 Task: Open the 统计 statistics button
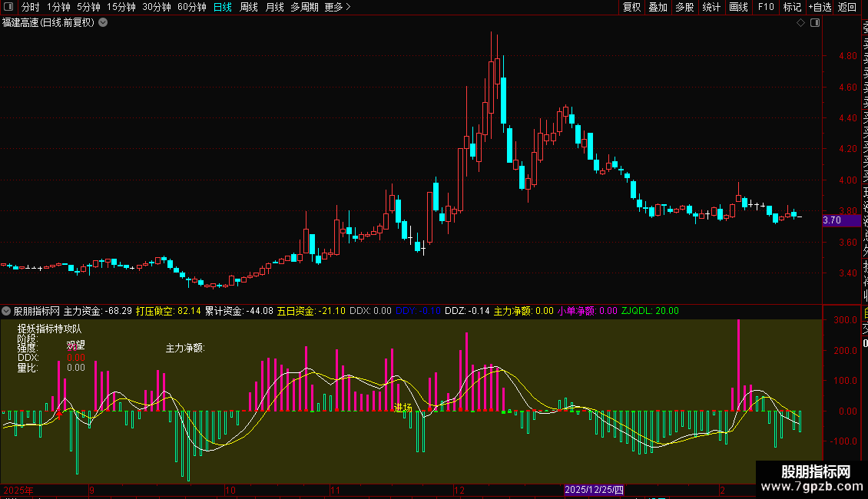[711, 7]
